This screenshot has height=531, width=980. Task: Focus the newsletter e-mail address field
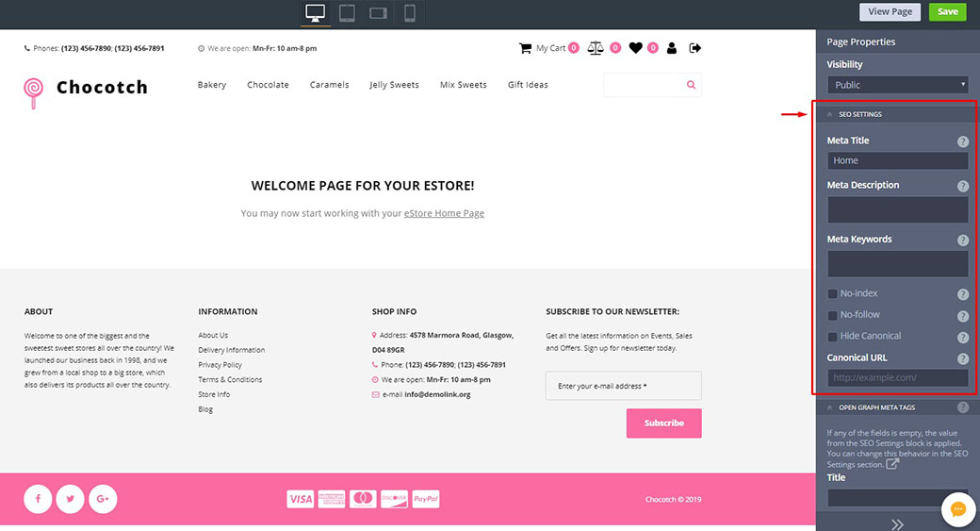coord(623,386)
